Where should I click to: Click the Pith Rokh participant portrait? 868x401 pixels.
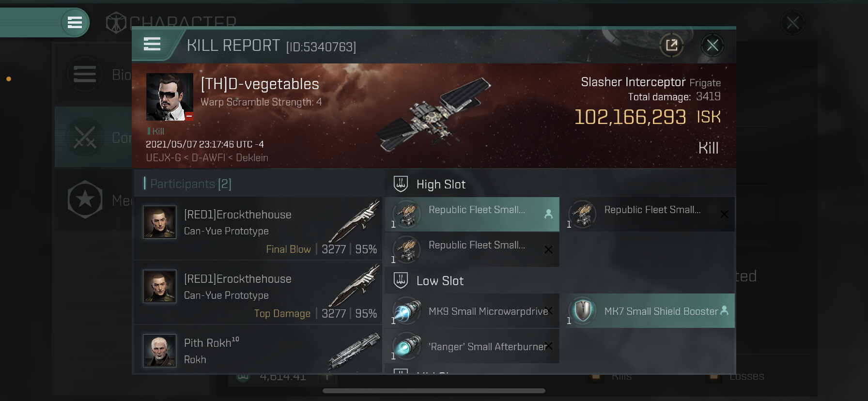tap(160, 351)
